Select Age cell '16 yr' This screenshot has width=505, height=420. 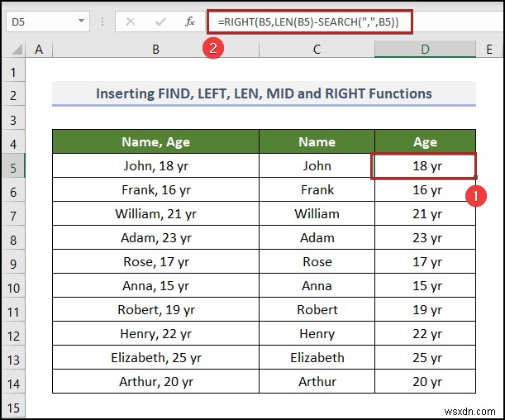425,189
